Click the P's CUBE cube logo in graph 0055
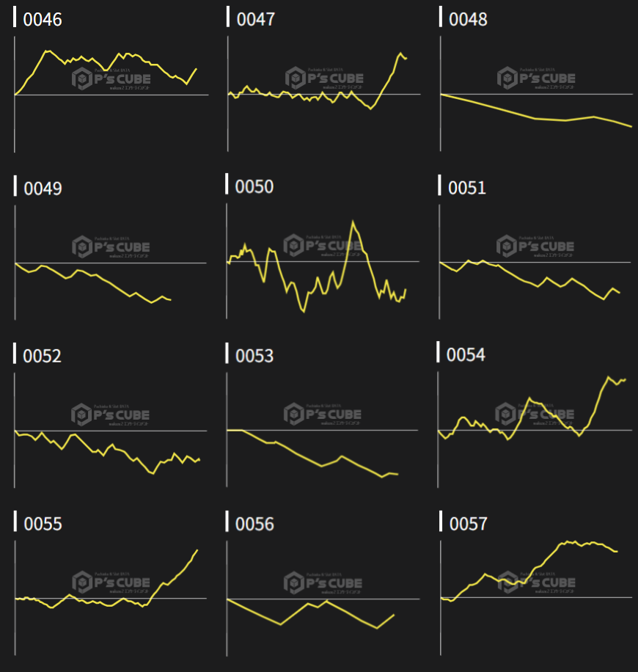The image size is (638, 672). tap(81, 583)
